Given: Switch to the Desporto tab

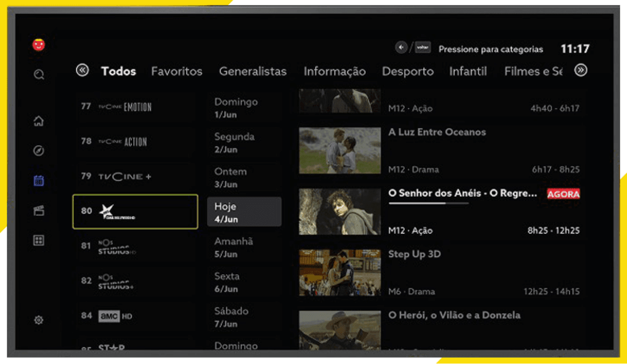Looking at the screenshot, I should (x=408, y=71).
